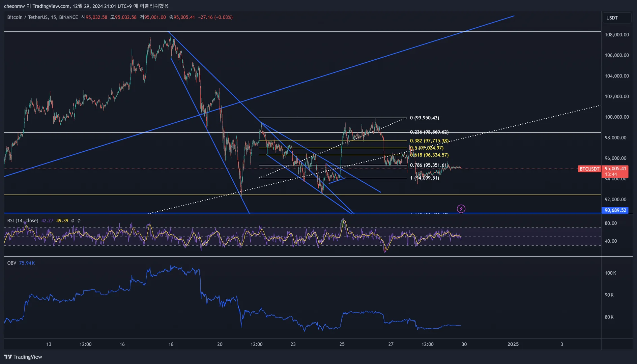637x364 pixels.
Task: Open the TradingView logo at the bottom
Action: (23, 357)
